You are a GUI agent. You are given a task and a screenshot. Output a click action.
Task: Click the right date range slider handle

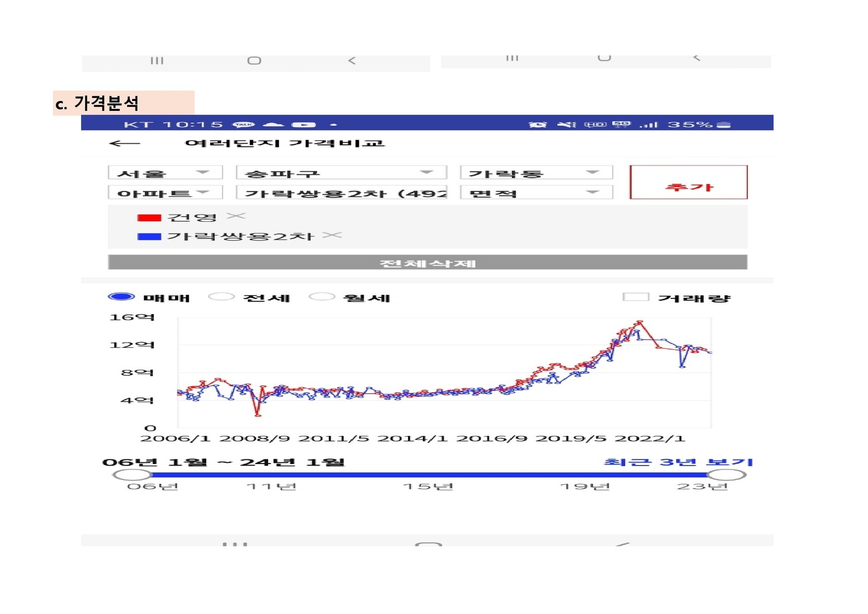click(x=726, y=474)
